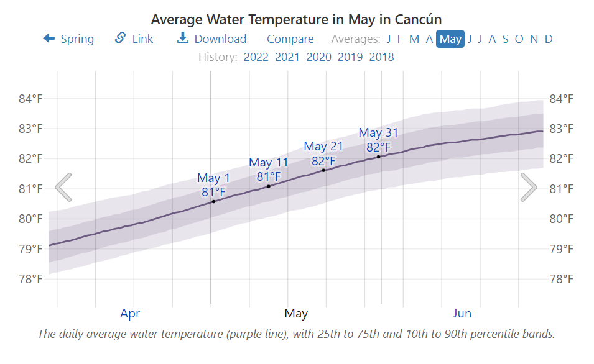Click the left arrow icon beside Spring
The height and width of the screenshot is (364, 594).
coord(49,39)
